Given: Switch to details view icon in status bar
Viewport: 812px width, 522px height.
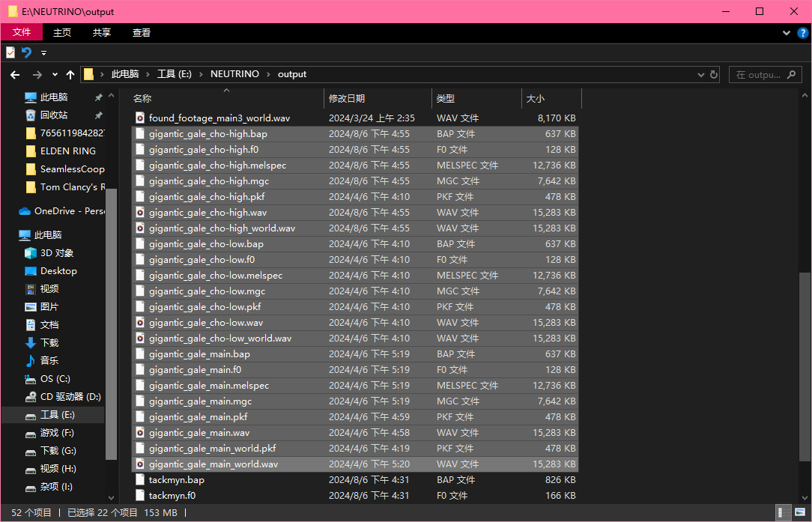Looking at the screenshot, I should (x=784, y=512).
